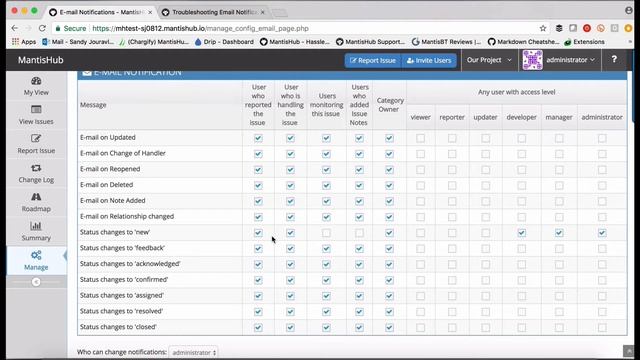
Task: Open the Drip - Dashboard bookmark
Action: (224, 42)
